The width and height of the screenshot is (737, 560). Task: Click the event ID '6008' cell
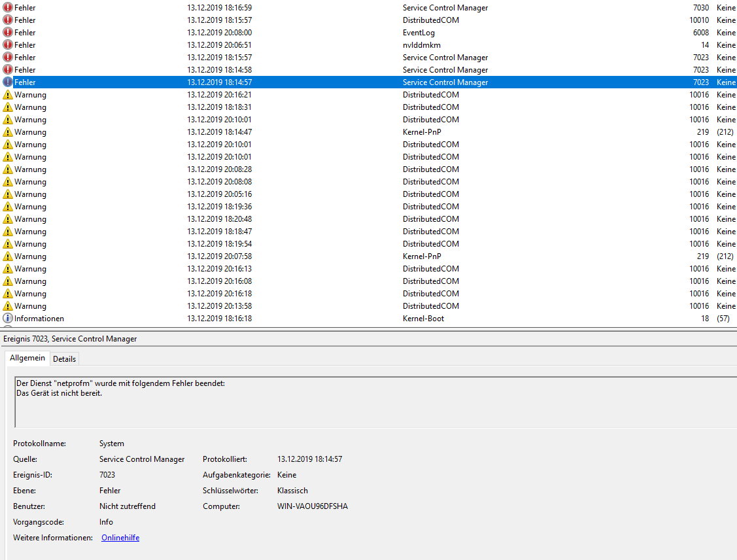(x=701, y=33)
